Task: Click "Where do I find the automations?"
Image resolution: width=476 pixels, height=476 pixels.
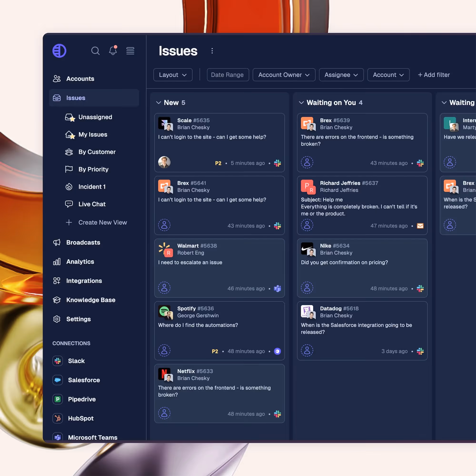Action: tap(198, 325)
